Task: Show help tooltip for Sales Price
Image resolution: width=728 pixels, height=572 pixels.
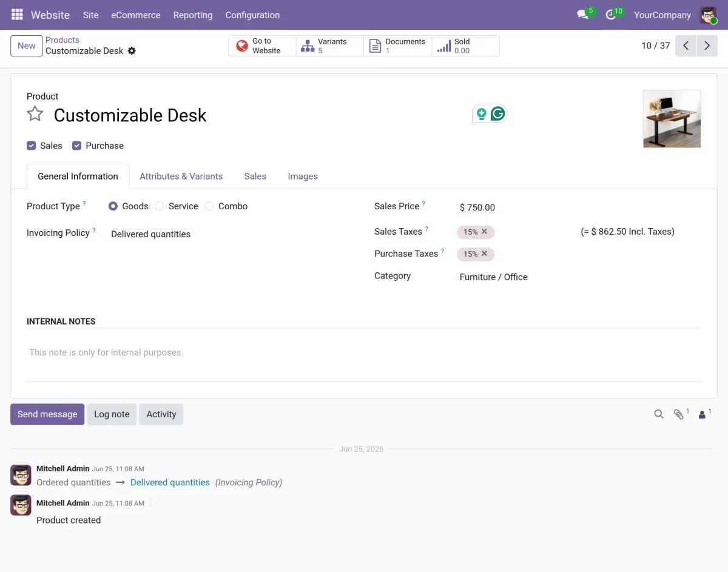Action: pos(423,204)
